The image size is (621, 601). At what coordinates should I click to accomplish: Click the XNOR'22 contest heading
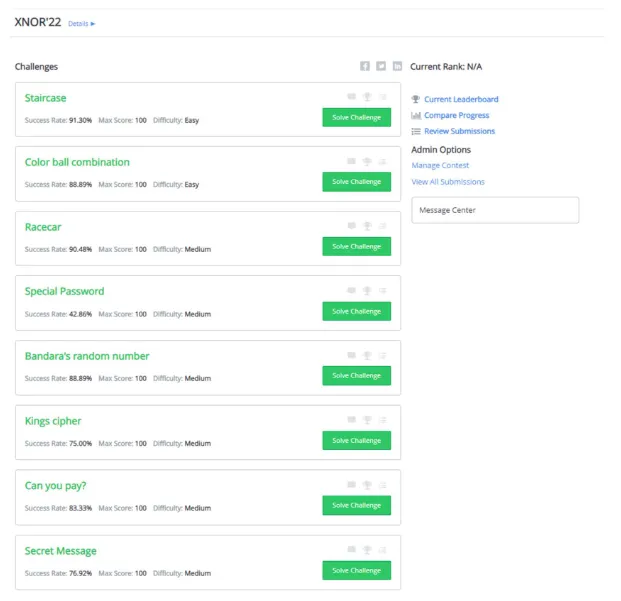click(x=38, y=22)
